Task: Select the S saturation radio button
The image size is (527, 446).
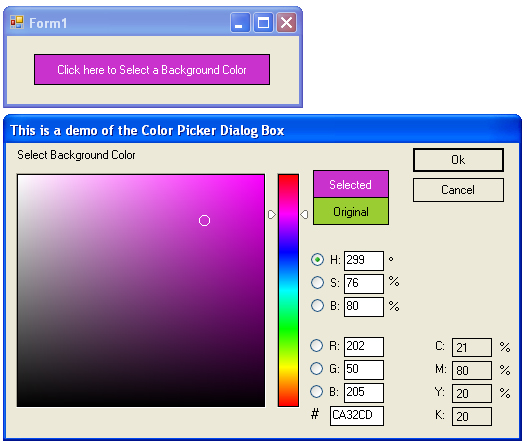Action: coord(317,283)
